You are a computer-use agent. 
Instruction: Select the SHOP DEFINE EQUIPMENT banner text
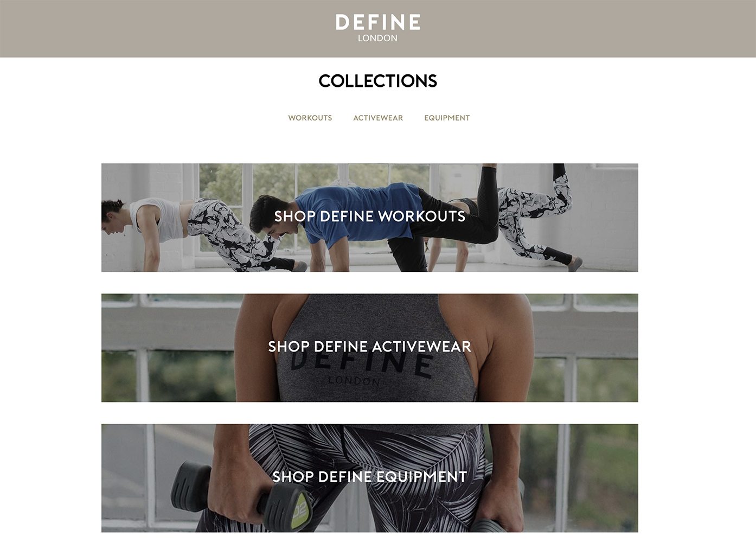(370, 476)
